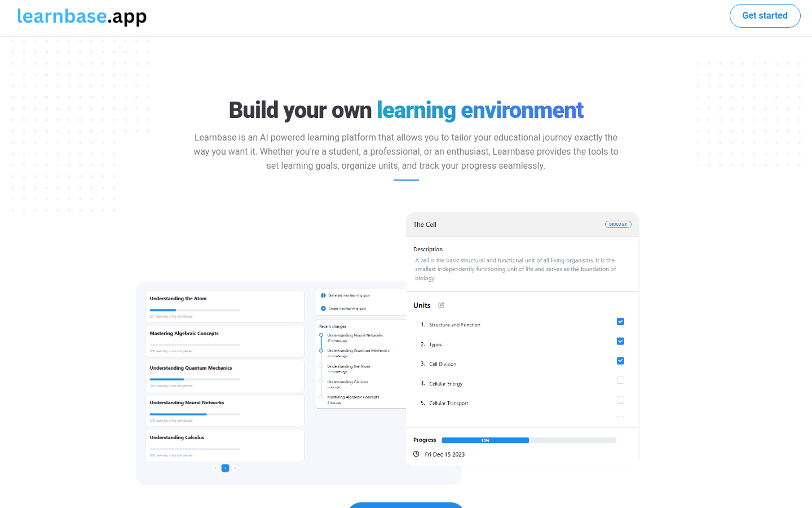Check the Cellular Transport unit checkbox
This screenshot has height=508, width=812.
tap(620, 400)
